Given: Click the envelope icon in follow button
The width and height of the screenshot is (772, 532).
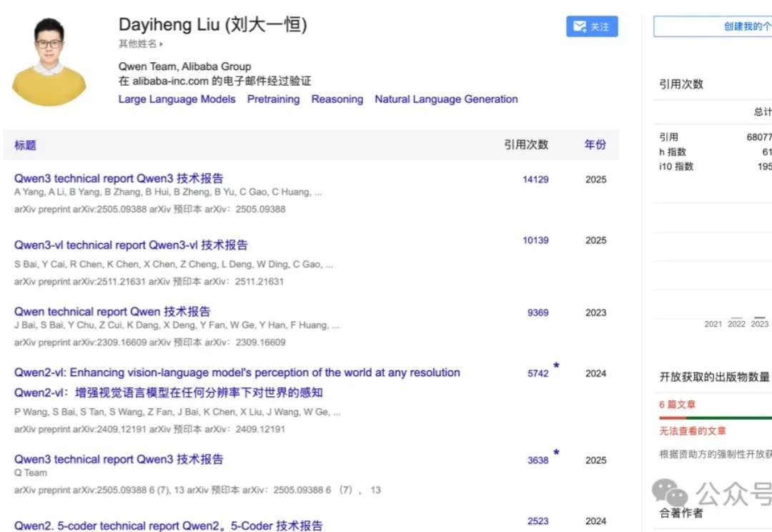Looking at the screenshot, I should [580, 26].
